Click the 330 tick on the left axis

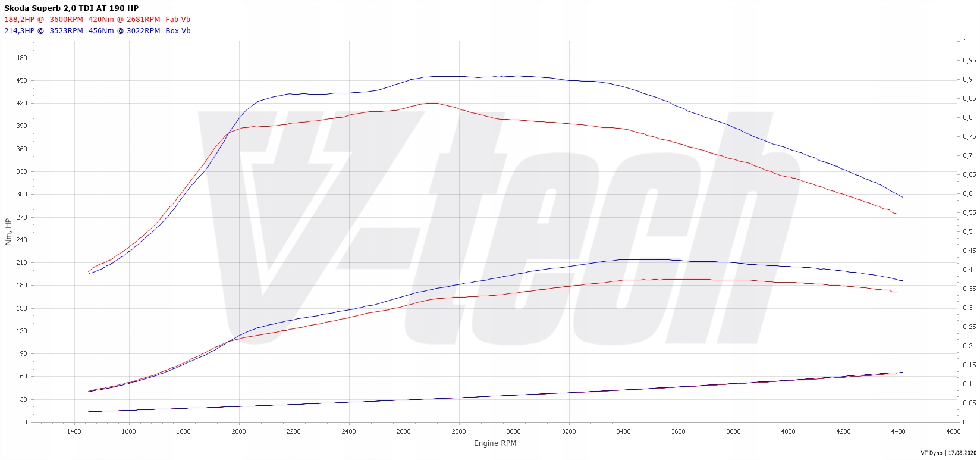pyautogui.click(x=21, y=171)
